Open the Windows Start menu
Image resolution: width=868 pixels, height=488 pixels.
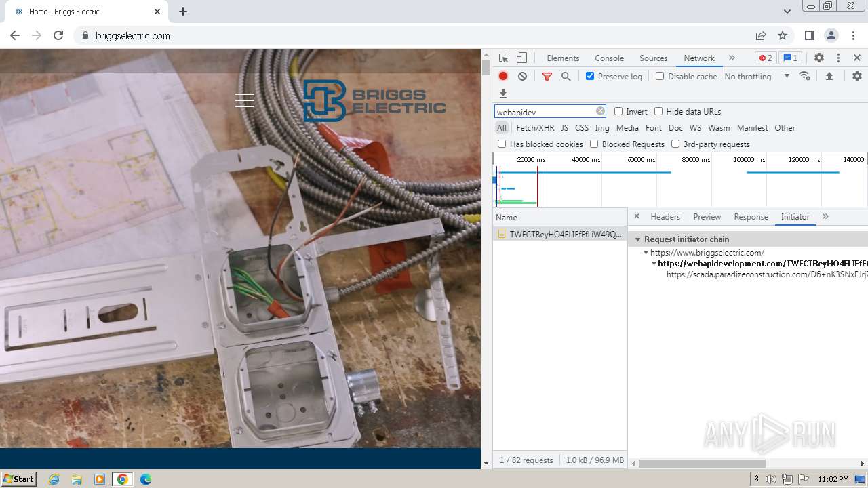click(x=19, y=479)
